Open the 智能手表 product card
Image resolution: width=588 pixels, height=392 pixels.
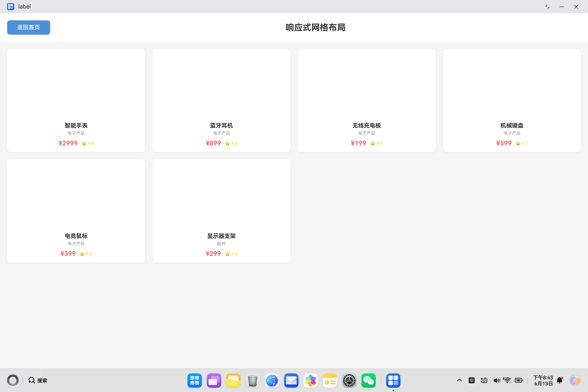(x=76, y=100)
